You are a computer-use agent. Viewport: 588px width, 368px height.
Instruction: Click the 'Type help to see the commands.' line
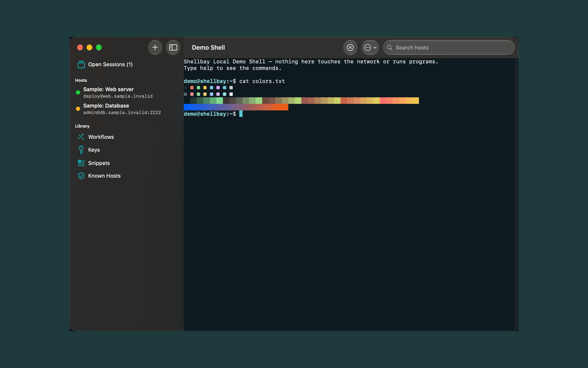click(233, 68)
